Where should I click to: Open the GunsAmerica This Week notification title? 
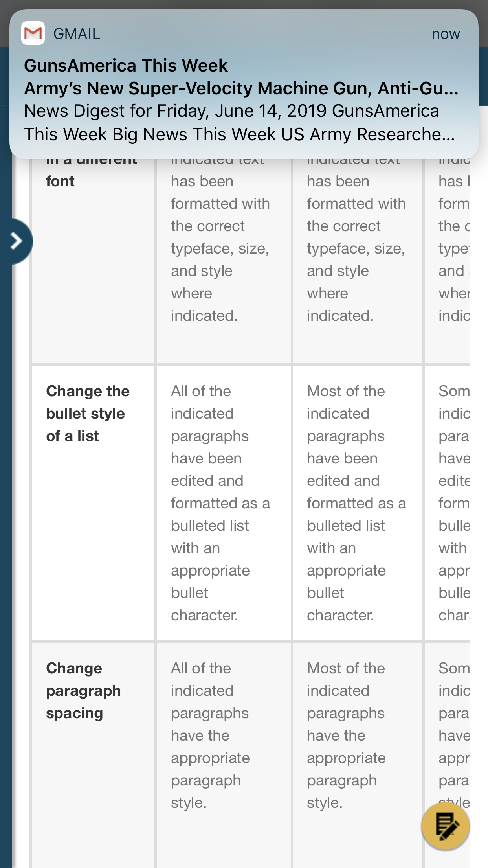[126, 65]
